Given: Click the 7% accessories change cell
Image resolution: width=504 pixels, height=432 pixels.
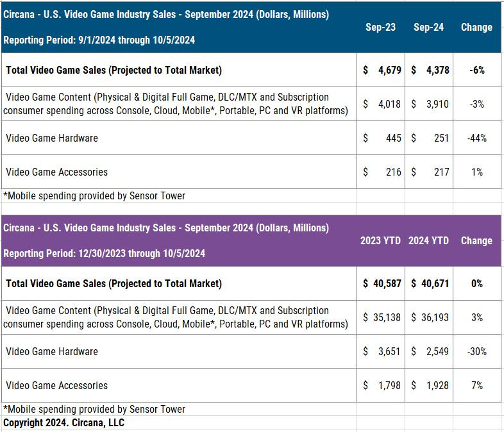Looking at the screenshot, I should coord(476,385).
